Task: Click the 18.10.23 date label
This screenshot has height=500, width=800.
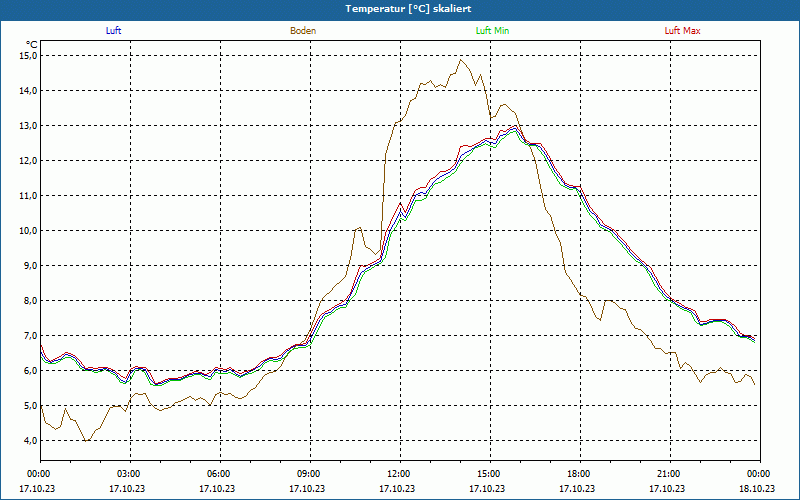Action: (x=757, y=488)
